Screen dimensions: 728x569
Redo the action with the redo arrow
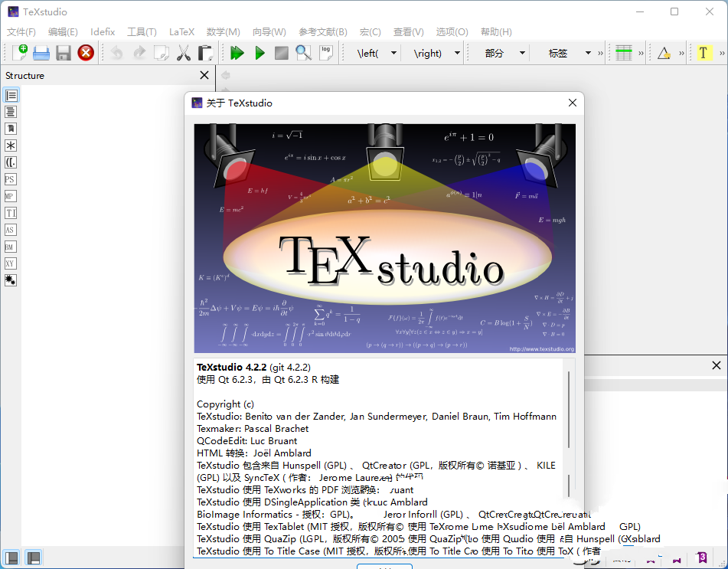pyautogui.click(x=139, y=53)
